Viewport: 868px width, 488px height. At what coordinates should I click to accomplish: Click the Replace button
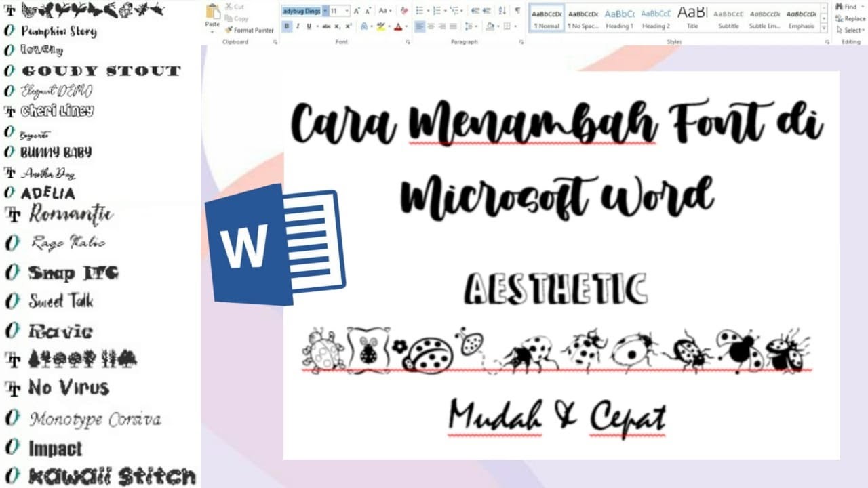[x=850, y=18]
